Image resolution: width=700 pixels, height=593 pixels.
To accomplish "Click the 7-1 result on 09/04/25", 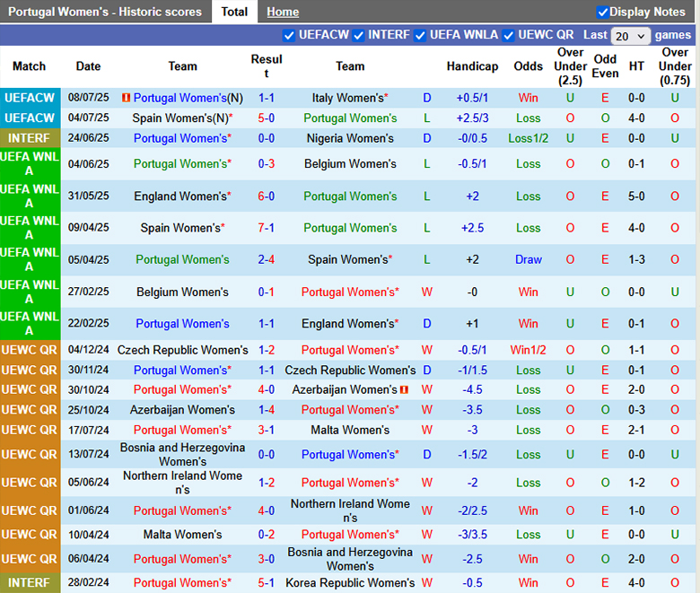I will pyautogui.click(x=266, y=228).
